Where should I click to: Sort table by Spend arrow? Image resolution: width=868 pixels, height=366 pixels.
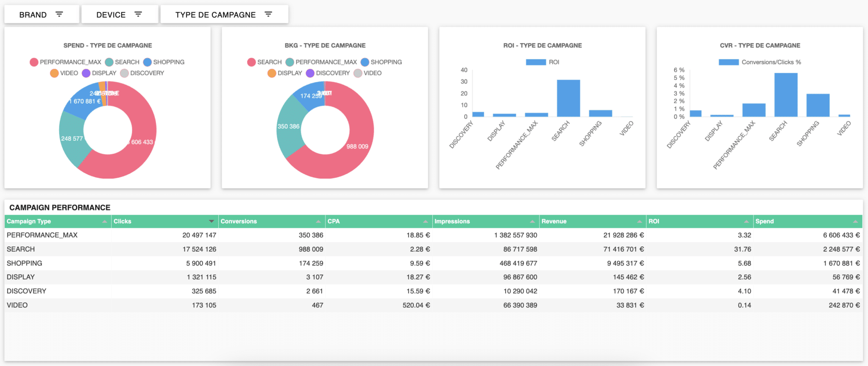tap(855, 221)
